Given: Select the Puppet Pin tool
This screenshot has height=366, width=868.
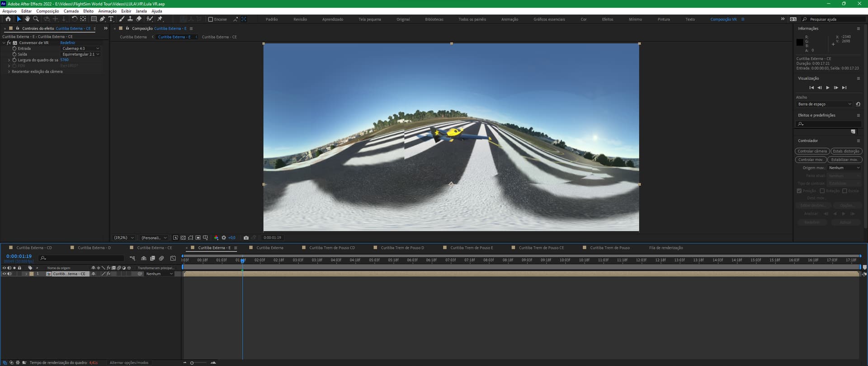Looking at the screenshot, I should click(160, 19).
